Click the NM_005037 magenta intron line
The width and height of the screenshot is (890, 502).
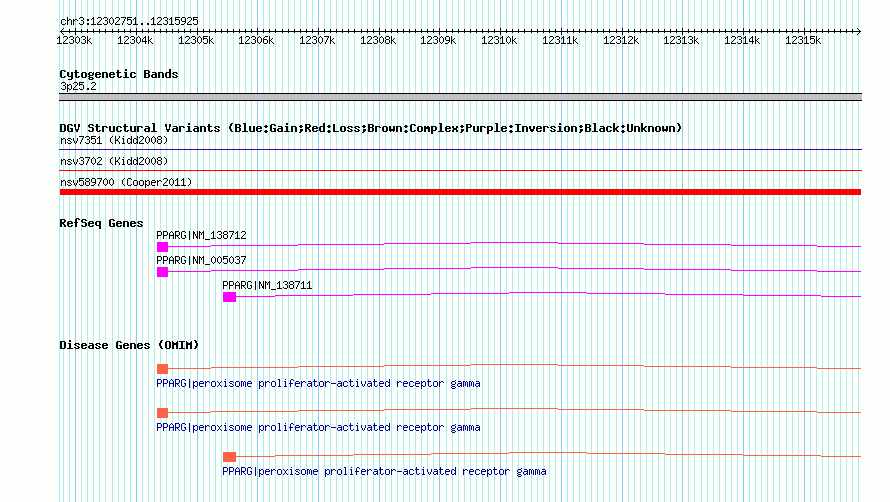click(515, 268)
